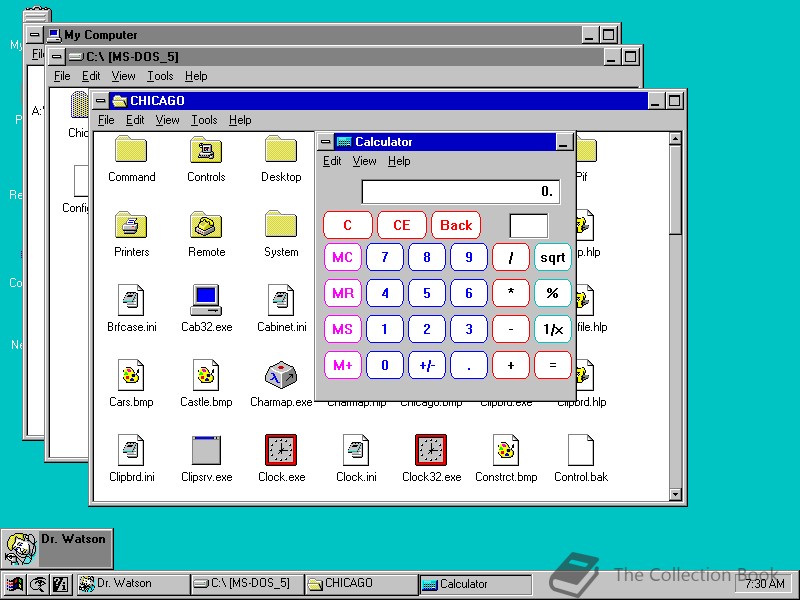The image size is (800, 600).
Task: Switch to C:\ [MS-DOS_5] taskbar button
Action: [x=247, y=584]
